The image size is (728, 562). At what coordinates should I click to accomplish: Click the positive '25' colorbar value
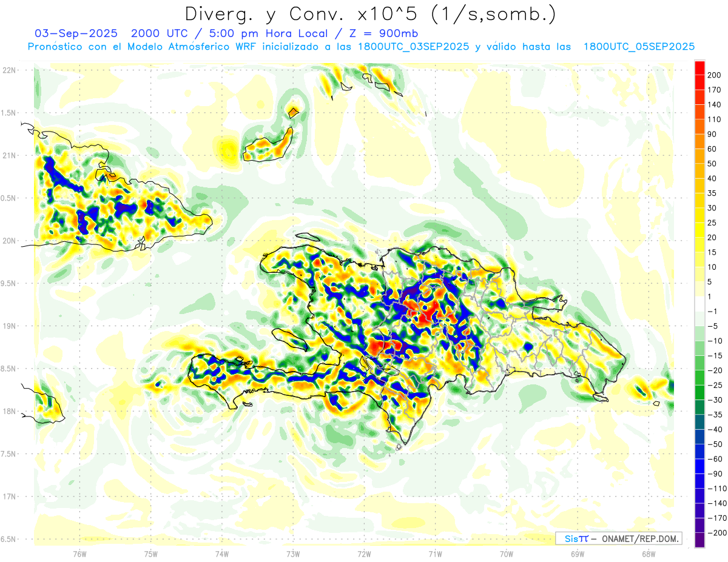point(713,223)
